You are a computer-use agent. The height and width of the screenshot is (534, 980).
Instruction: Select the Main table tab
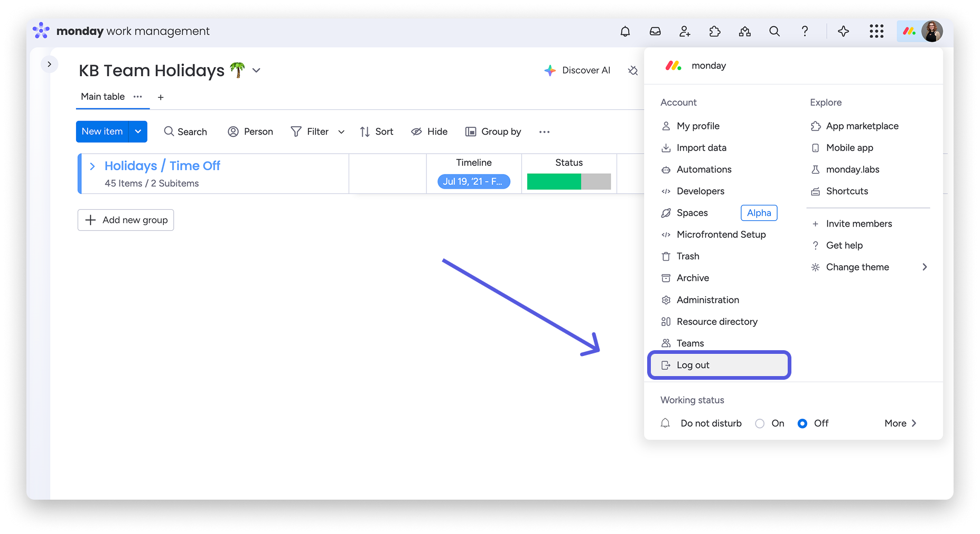click(102, 97)
